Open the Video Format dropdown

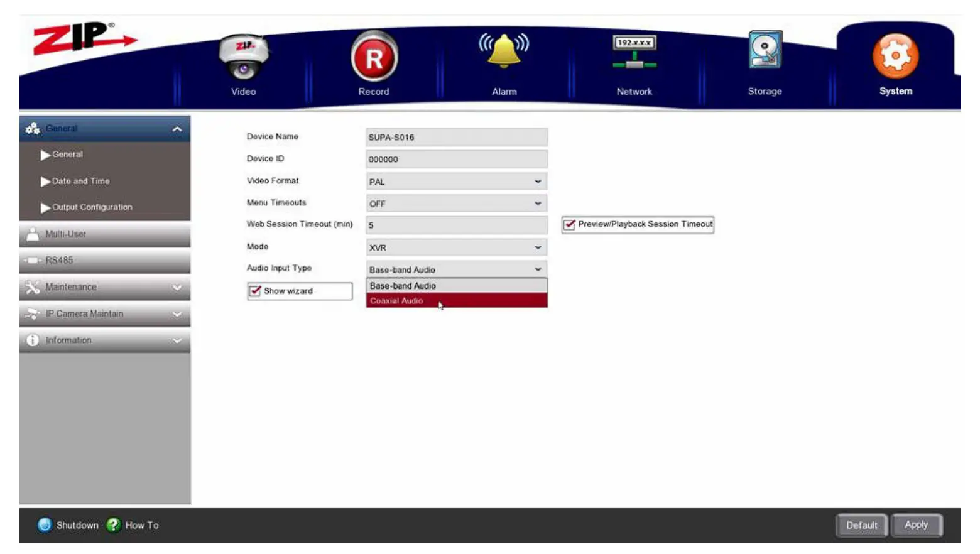[x=457, y=182]
